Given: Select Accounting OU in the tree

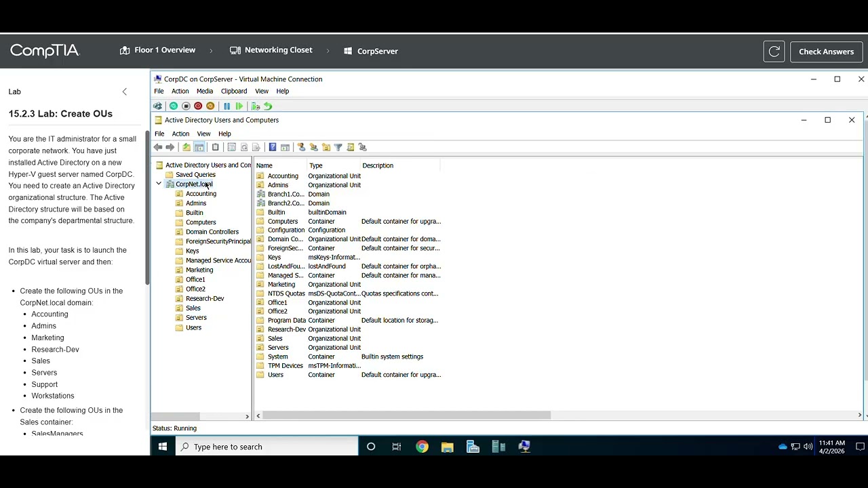Looking at the screenshot, I should pyautogui.click(x=201, y=194).
